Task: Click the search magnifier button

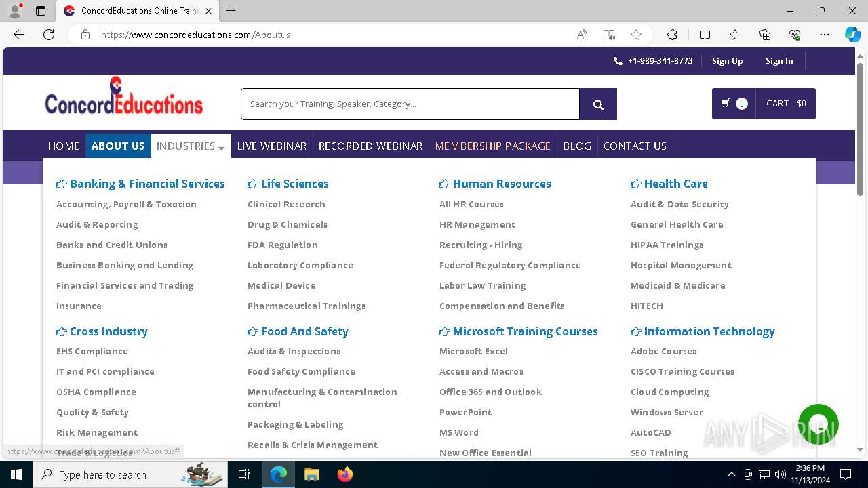Action: [598, 104]
